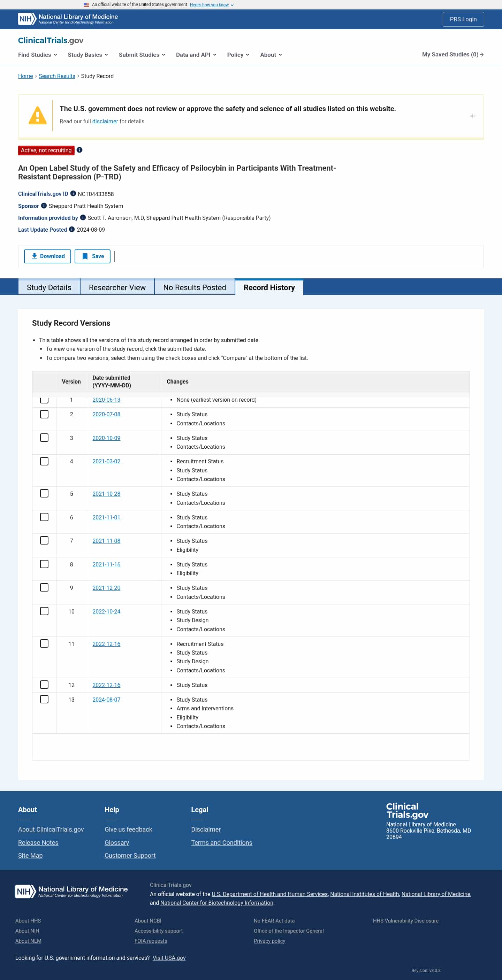The image size is (502, 980).
Task: Save the study with the bookmark Save button
Action: 92,256
